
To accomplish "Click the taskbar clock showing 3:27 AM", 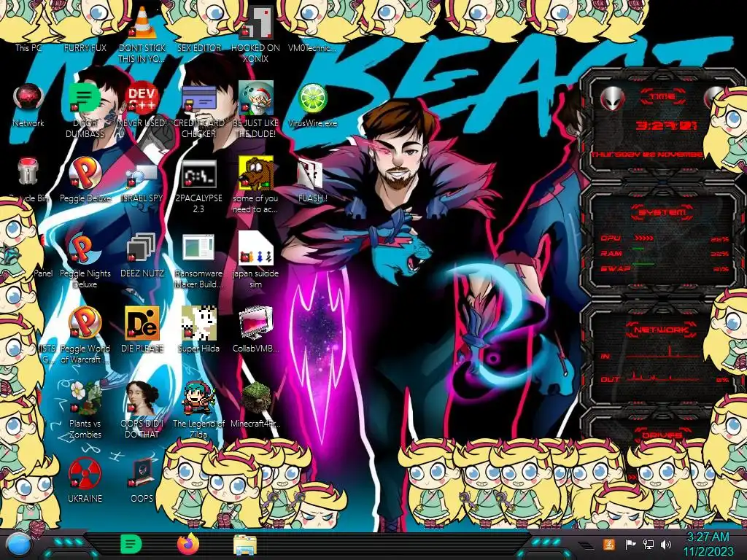I will tap(709, 544).
